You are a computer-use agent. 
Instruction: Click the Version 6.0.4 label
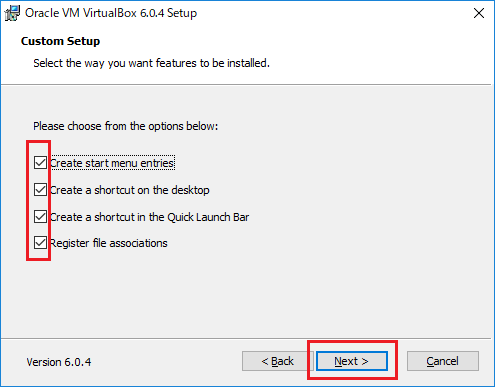(x=59, y=362)
